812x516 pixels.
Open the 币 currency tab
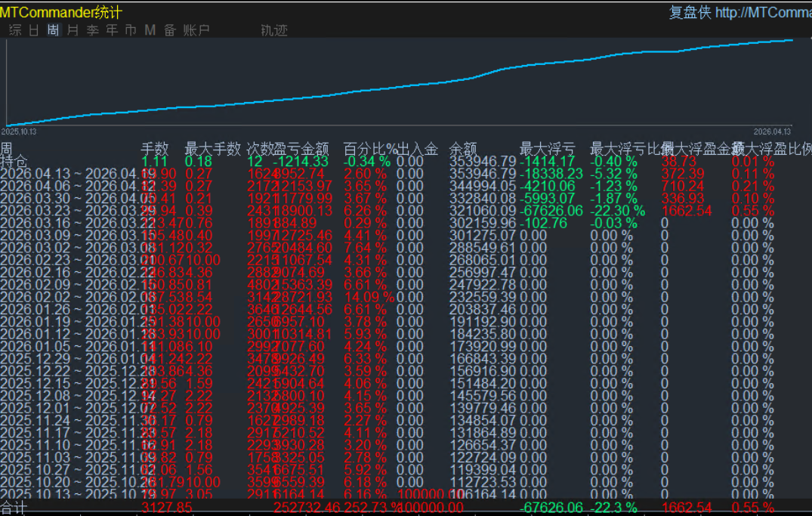coord(131,30)
